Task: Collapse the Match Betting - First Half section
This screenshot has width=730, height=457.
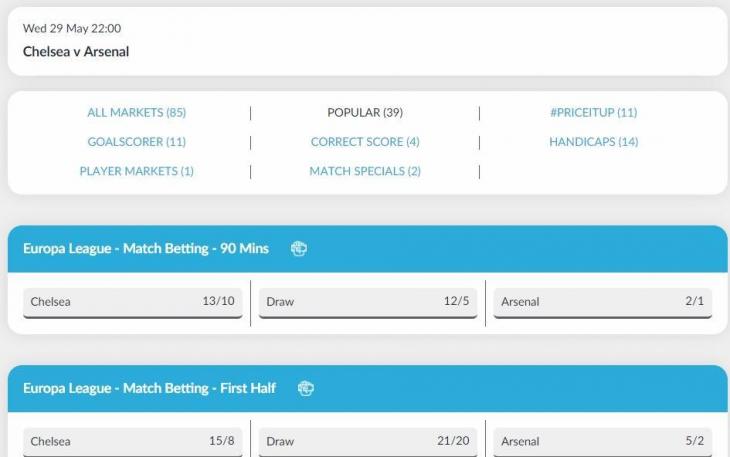Action: click(x=149, y=389)
